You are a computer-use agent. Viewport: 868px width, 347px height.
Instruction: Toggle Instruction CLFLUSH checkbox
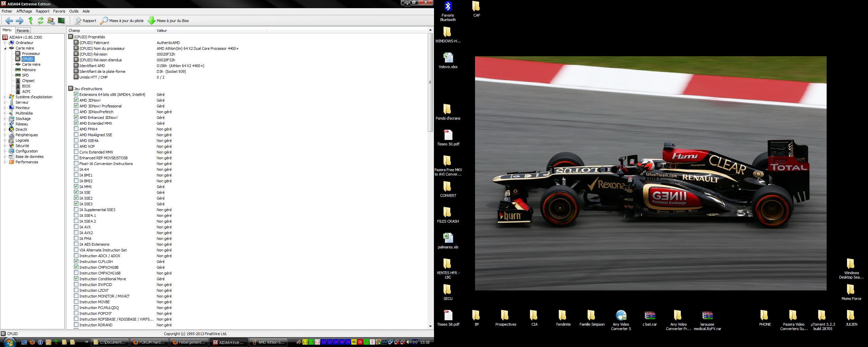point(76,261)
